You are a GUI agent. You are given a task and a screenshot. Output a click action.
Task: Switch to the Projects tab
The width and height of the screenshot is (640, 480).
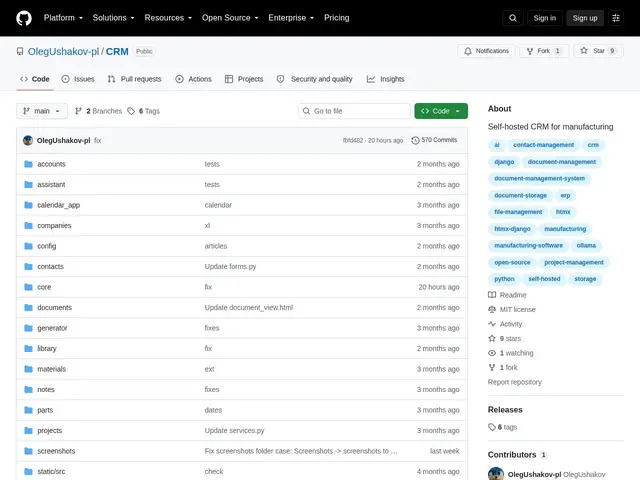click(244, 79)
